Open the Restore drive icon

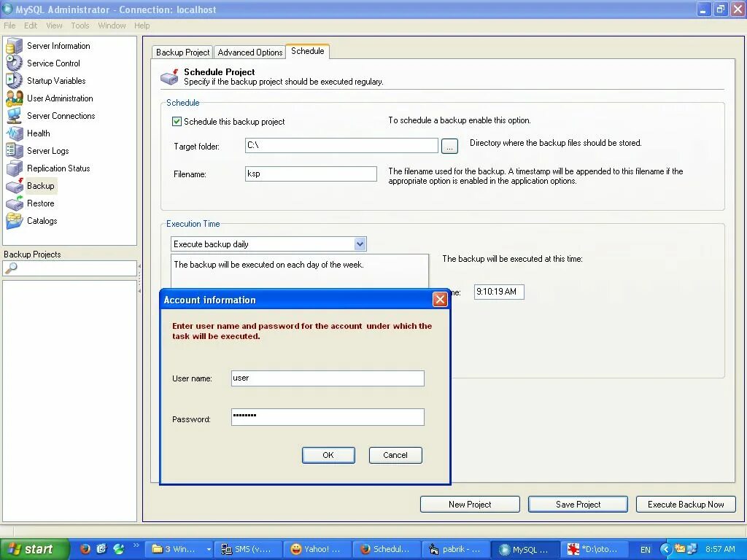(15, 203)
